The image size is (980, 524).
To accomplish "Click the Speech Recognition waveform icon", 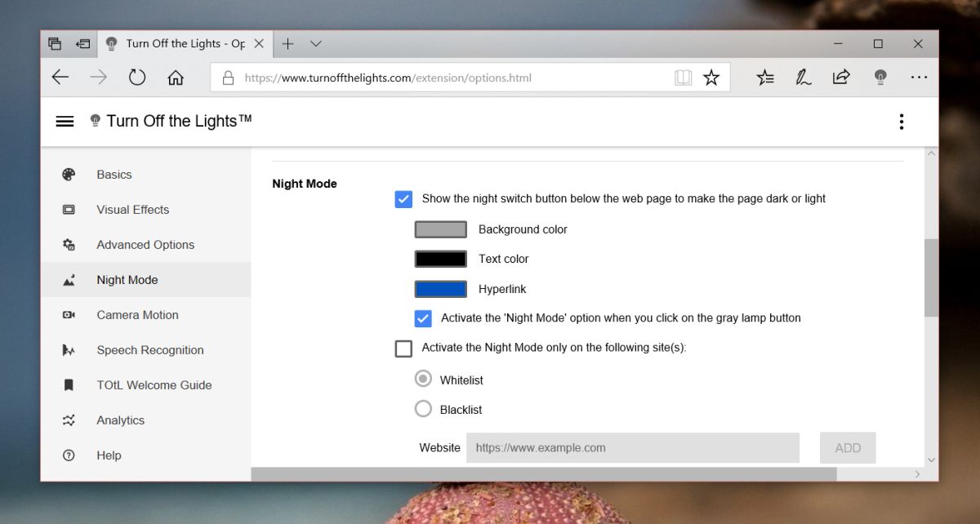I will 69,349.
